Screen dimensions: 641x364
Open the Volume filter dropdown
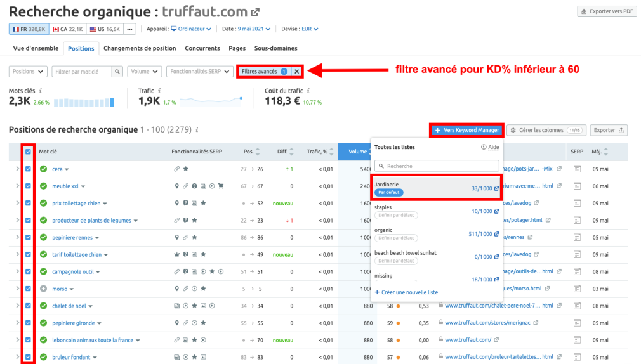144,72
